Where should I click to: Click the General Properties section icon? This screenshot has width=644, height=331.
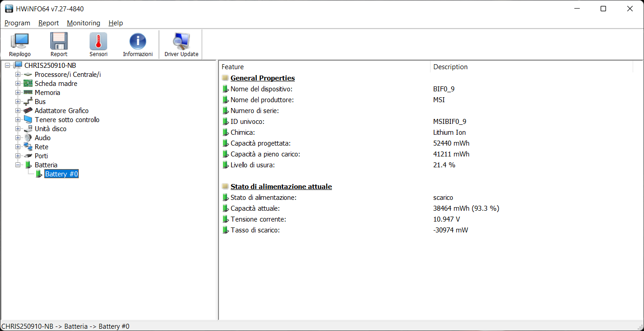[225, 78]
